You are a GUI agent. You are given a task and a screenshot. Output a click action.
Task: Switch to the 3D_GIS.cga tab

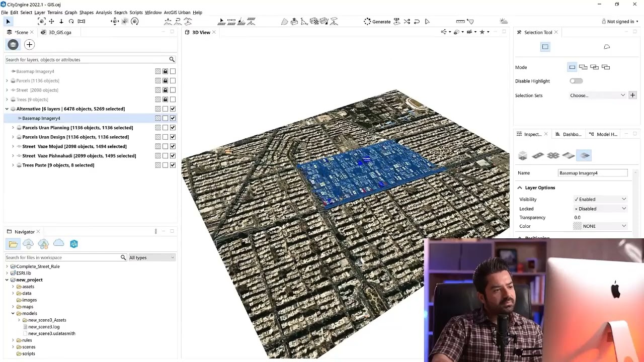[56, 32]
